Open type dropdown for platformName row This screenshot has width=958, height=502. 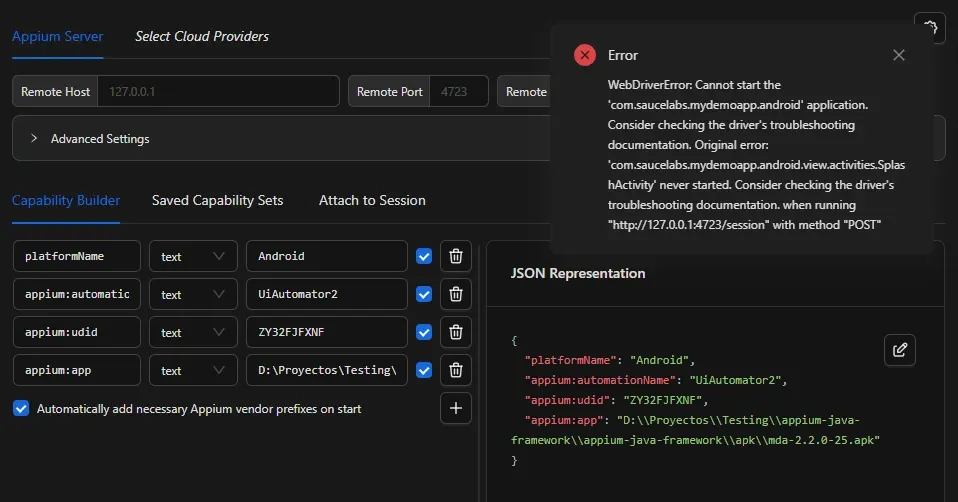[x=193, y=256]
